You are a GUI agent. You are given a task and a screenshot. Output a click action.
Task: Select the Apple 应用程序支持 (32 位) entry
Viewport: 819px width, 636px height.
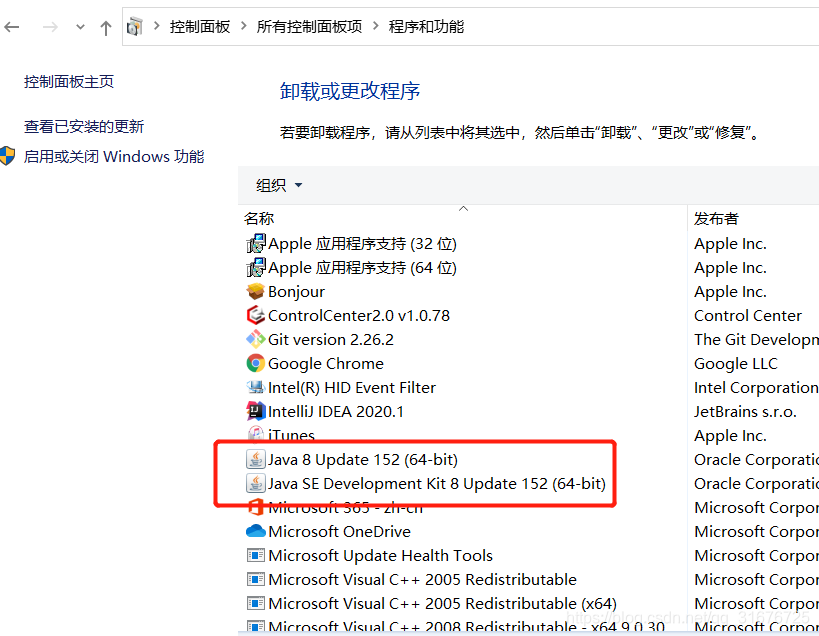(362, 244)
